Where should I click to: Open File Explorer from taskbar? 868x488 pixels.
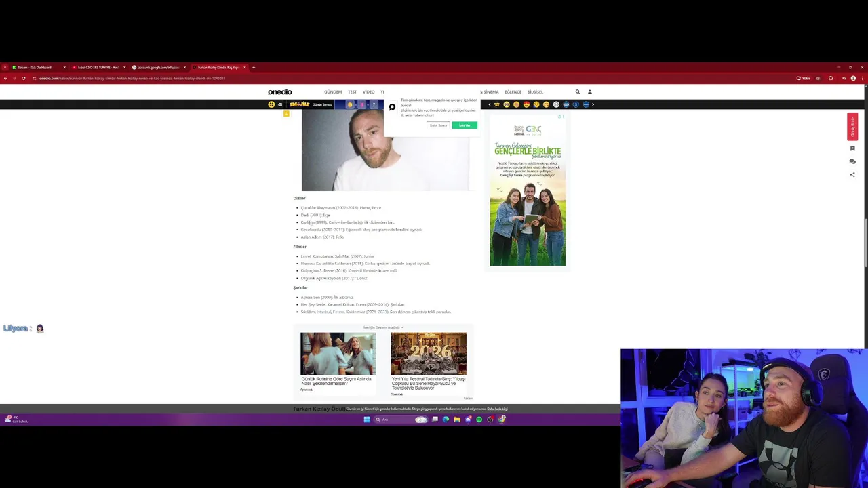(x=457, y=420)
